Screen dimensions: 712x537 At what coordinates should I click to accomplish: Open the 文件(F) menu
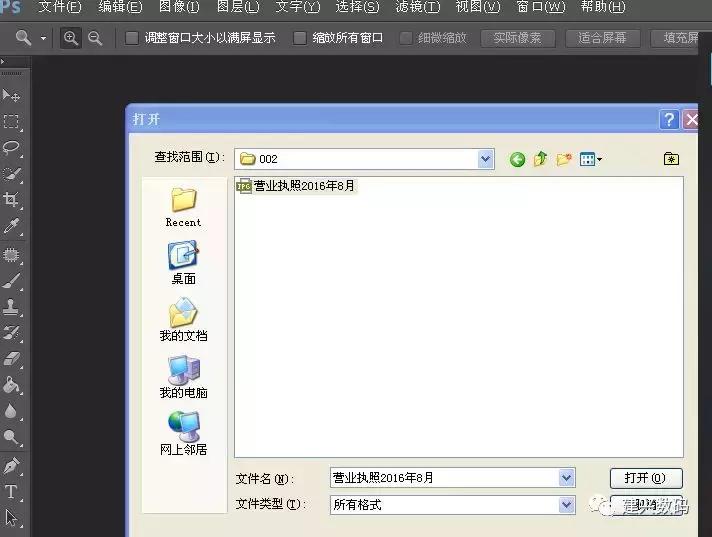coord(59,7)
